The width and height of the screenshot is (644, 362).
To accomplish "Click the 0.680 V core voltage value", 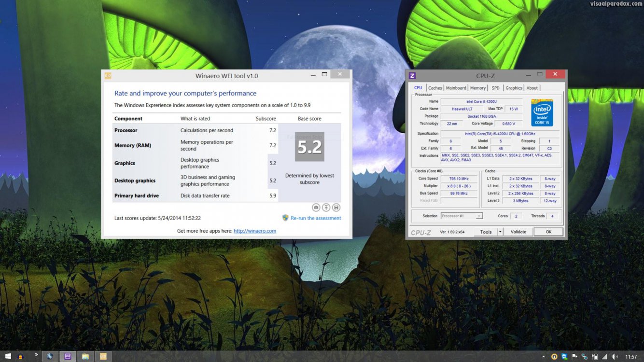I will [509, 124].
